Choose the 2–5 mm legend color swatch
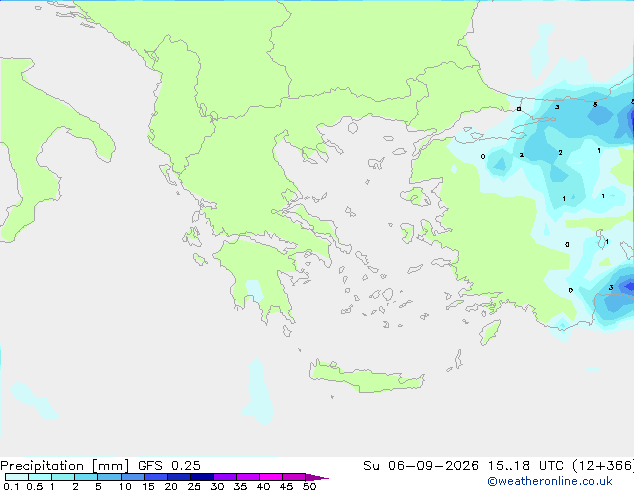Screen dimensions: 634x490 [x=86, y=477]
